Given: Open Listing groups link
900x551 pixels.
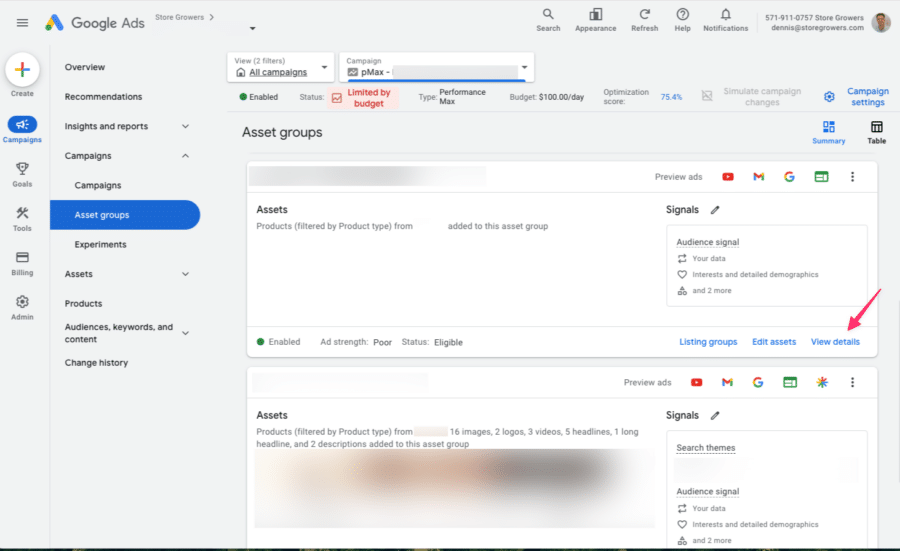Looking at the screenshot, I should pyautogui.click(x=708, y=342).
